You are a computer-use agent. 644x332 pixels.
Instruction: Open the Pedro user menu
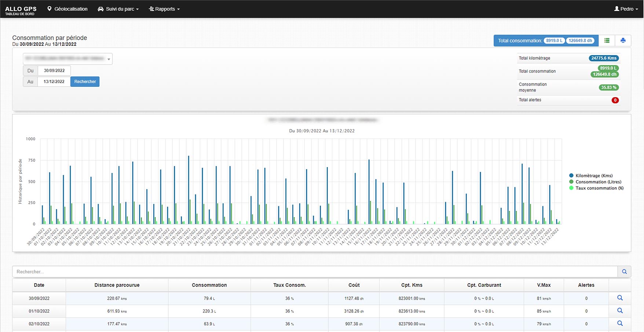[x=626, y=9]
